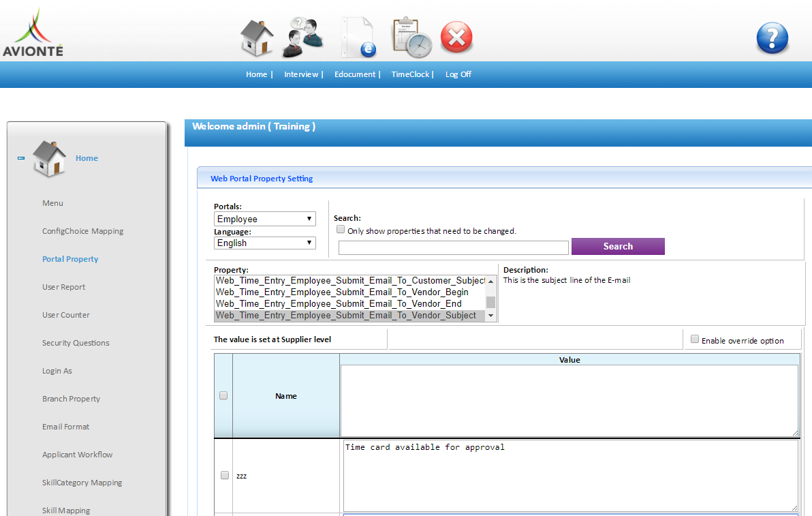812x516 pixels.
Task: Select the Log Off menu link
Action: tap(458, 74)
